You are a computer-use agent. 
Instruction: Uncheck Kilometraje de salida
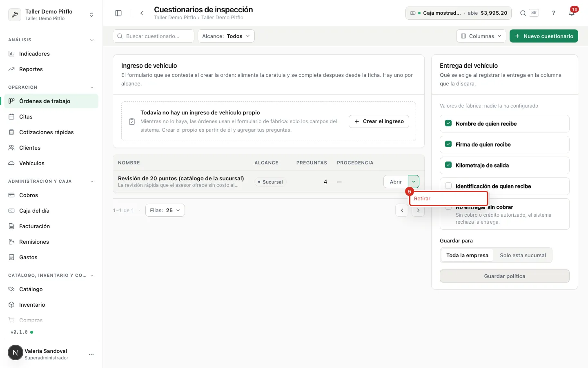[x=448, y=165]
